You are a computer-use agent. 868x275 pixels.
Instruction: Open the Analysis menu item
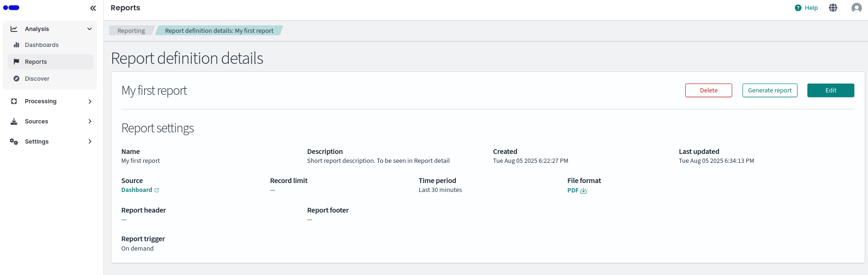click(x=50, y=29)
